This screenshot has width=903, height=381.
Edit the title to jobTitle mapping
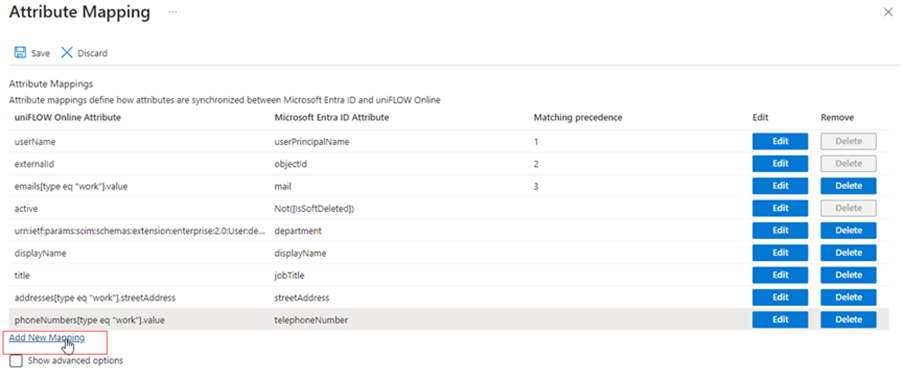(780, 275)
